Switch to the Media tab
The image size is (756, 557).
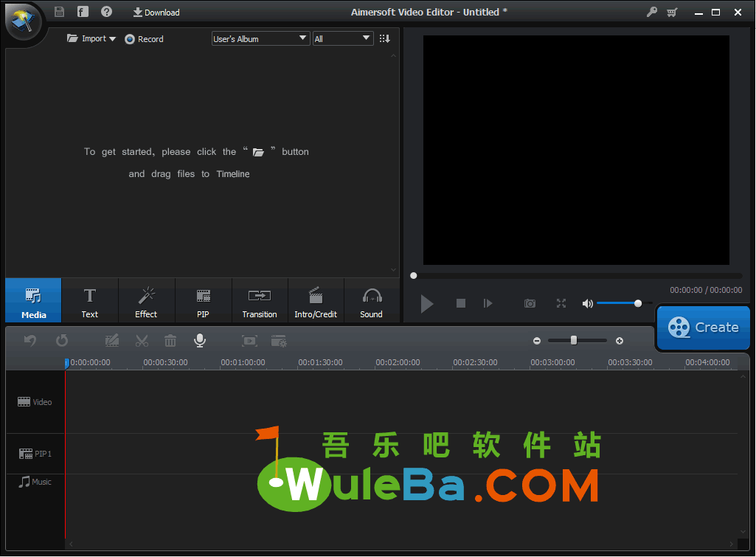33,300
